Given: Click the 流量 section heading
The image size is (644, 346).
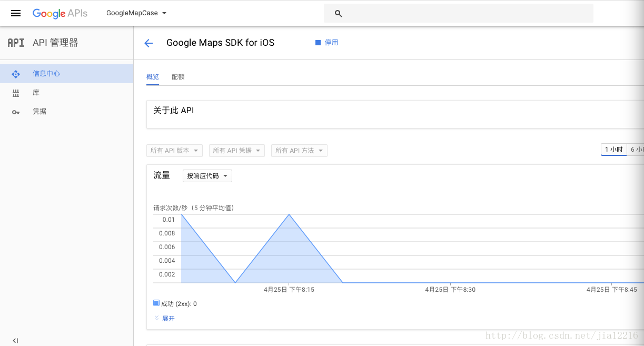Looking at the screenshot, I should (162, 175).
